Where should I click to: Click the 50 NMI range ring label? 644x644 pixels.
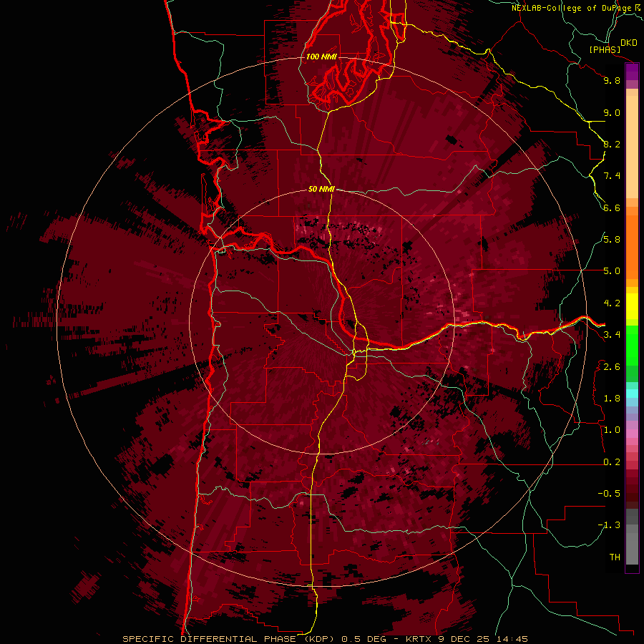(x=321, y=190)
